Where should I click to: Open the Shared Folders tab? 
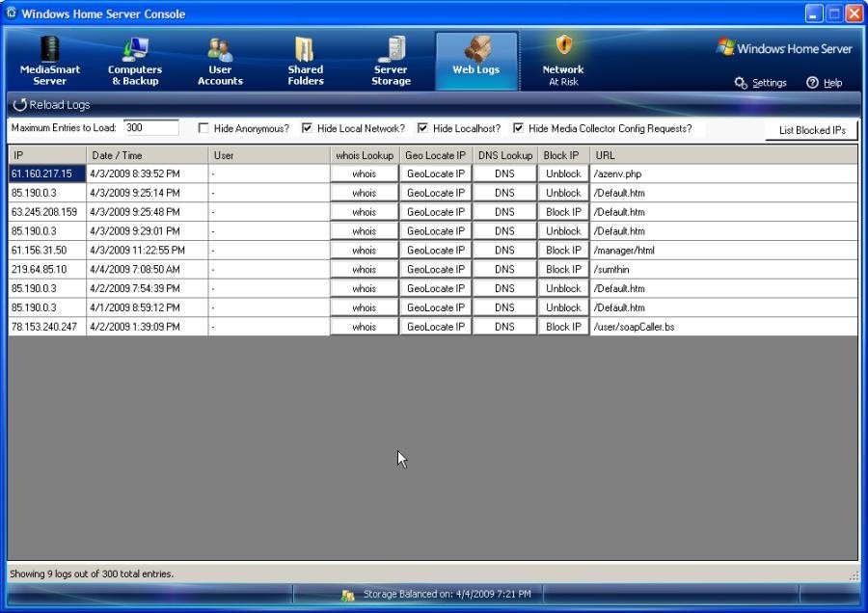(x=306, y=61)
